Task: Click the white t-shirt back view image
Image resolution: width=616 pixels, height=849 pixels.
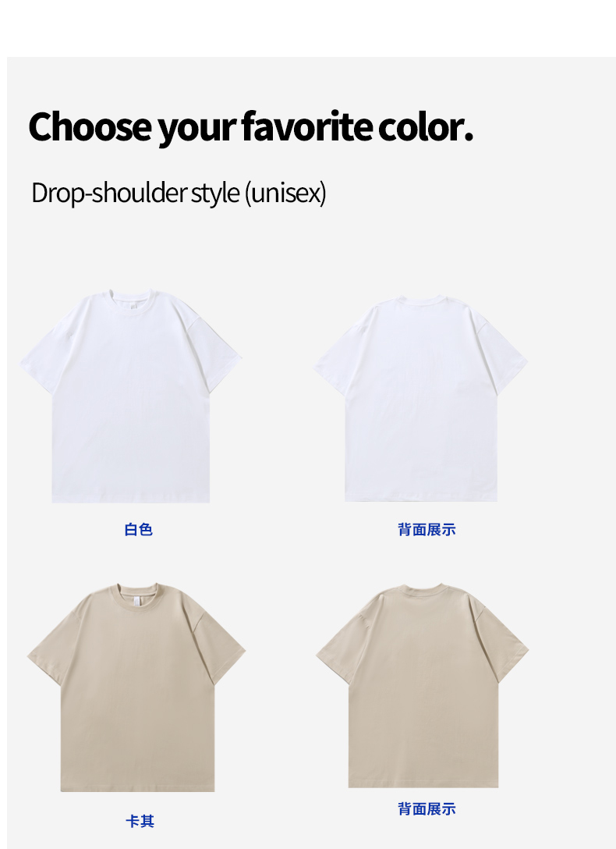Action: click(421, 398)
